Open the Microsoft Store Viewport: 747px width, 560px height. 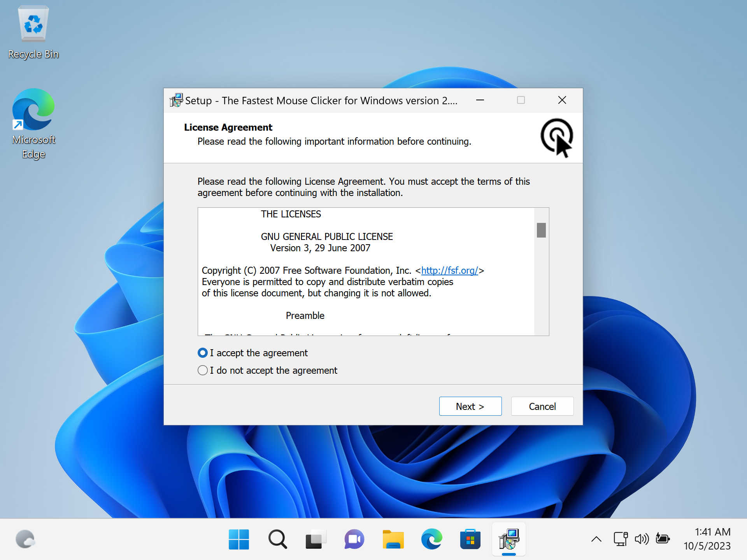[470, 539]
